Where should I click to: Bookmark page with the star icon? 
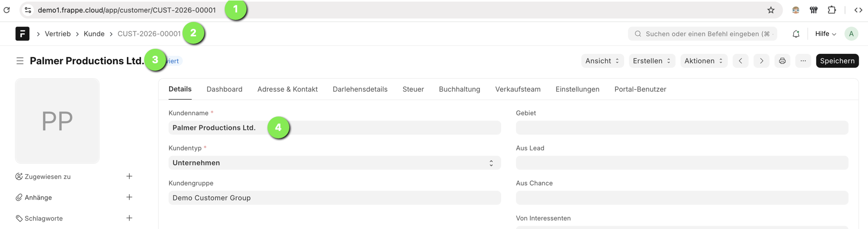(771, 10)
